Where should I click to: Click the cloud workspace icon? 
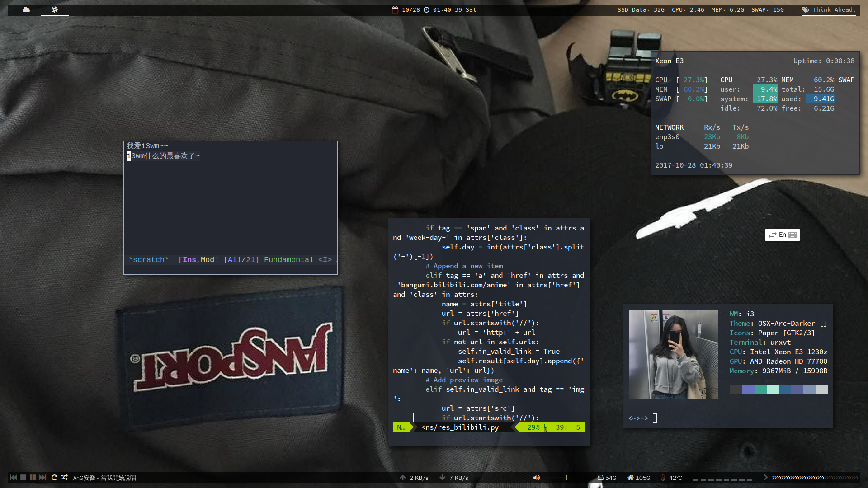pos(26,9)
